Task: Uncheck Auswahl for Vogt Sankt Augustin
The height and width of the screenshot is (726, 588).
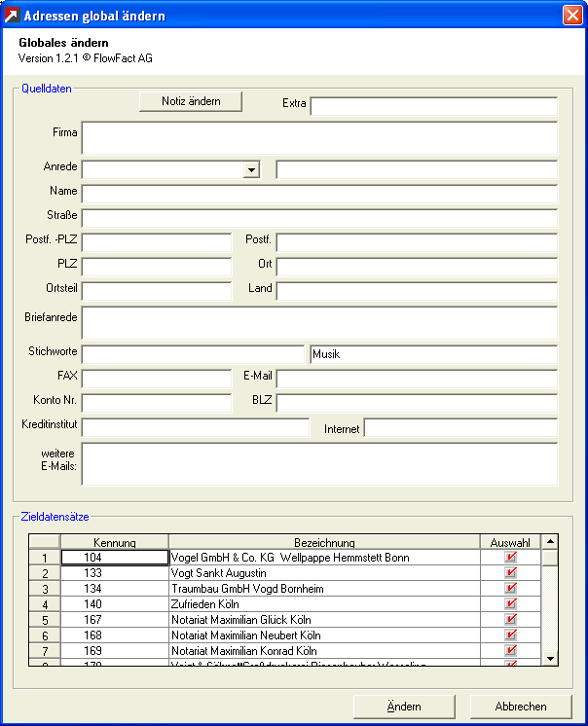Action: [x=511, y=573]
